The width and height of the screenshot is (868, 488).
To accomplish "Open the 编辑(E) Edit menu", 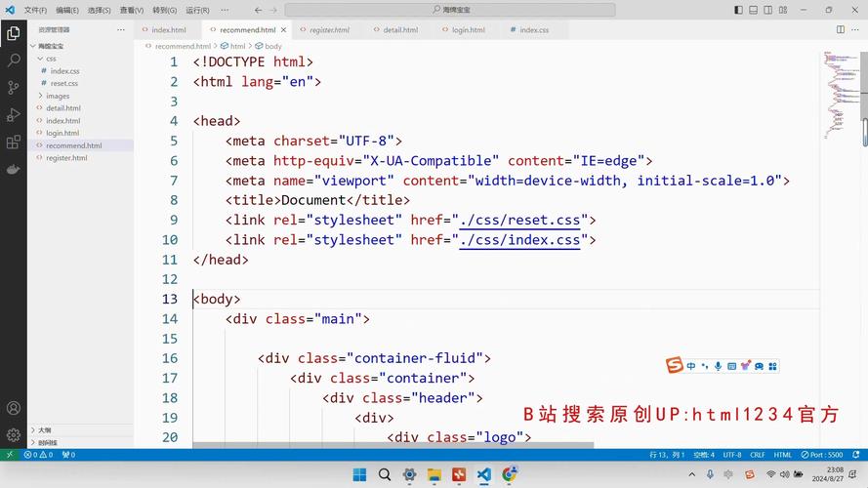I will (67, 10).
